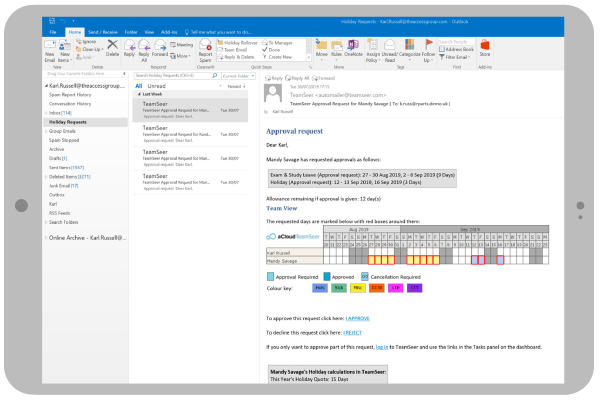Image resolution: width=600 pixels, height=400 pixels.
Task: Change the Newest sort order
Action: coord(236,87)
